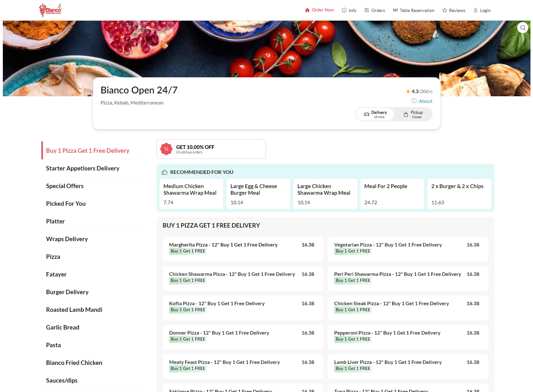
Task: Click the gold rating star next to 4.3
Action: coord(408,92)
